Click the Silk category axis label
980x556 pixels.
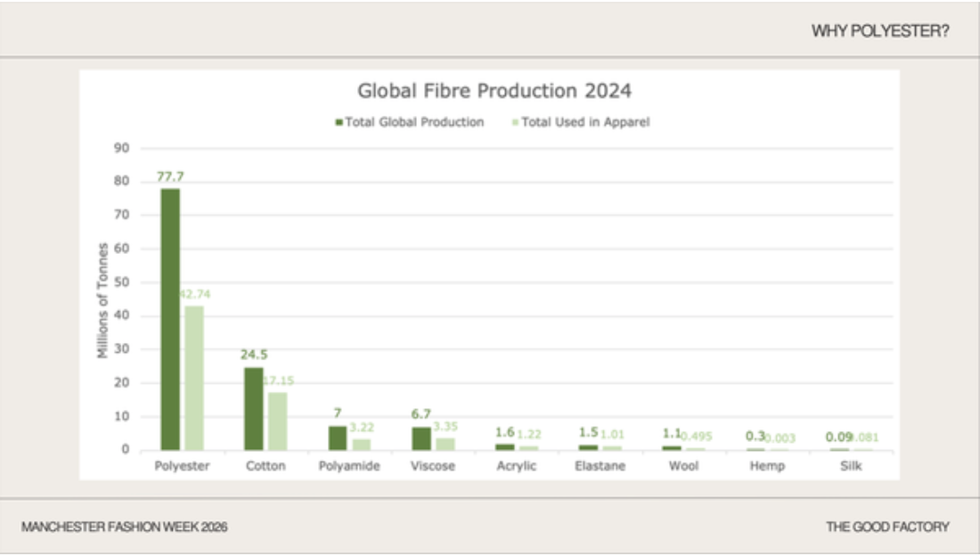pyautogui.click(x=851, y=466)
